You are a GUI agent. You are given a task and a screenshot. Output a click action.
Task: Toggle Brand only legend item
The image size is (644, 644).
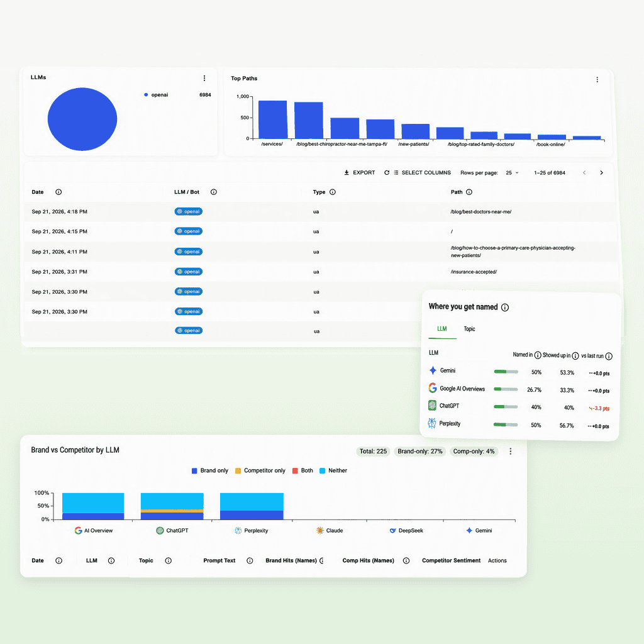coord(210,470)
